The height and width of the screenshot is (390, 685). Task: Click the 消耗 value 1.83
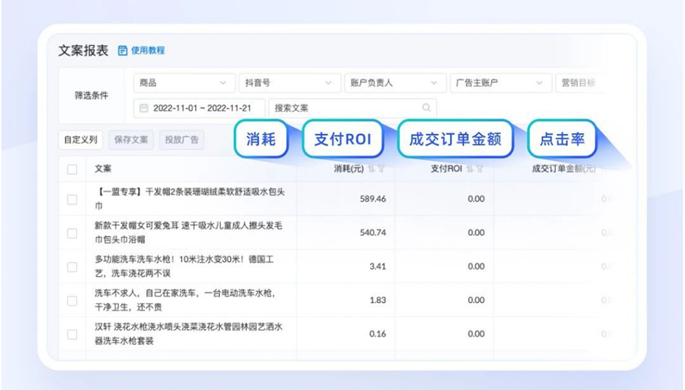pyautogui.click(x=377, y=300)
